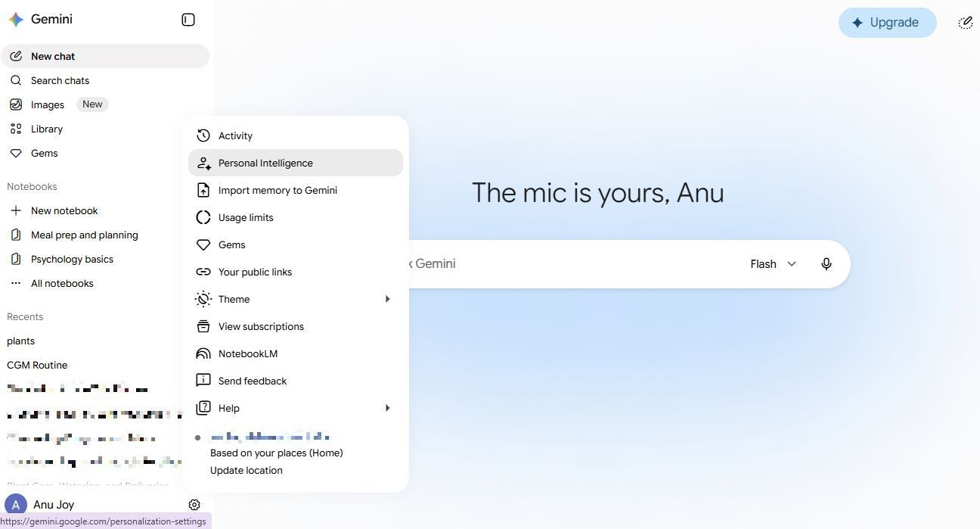Screen dimensions: 980x529
Task: Click the Your public links chain icon
Action: [203, 272]
